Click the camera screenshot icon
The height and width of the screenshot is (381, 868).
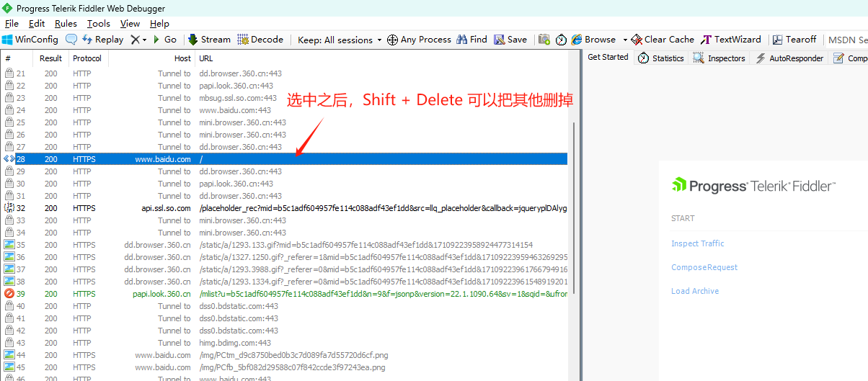point(544,40)
